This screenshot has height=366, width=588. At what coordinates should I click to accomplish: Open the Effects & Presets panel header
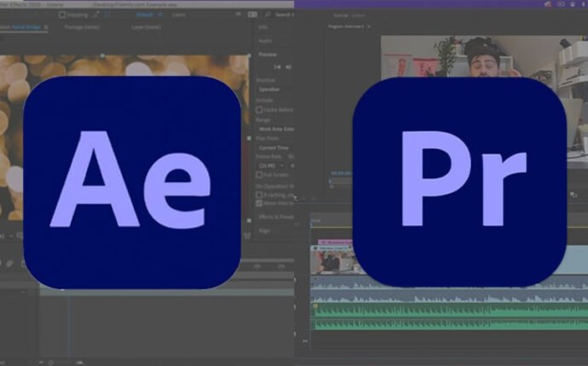point(274,216)
